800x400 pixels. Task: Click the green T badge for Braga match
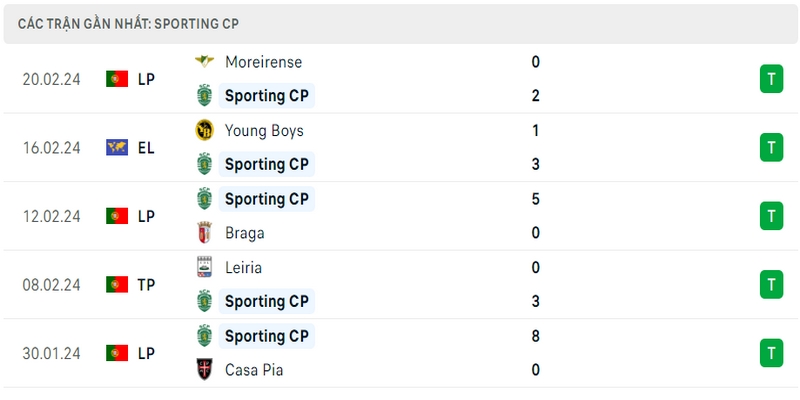click(771, 216)
